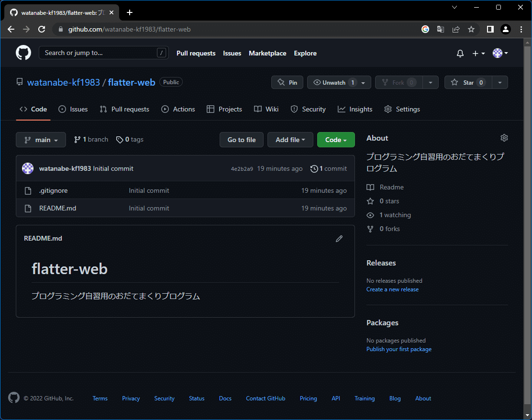The width and height of the screenshot is (532, 420).
Task: Open commit hash 4e2b2a9
Action: pyautogui.click(x=242, y=169)
